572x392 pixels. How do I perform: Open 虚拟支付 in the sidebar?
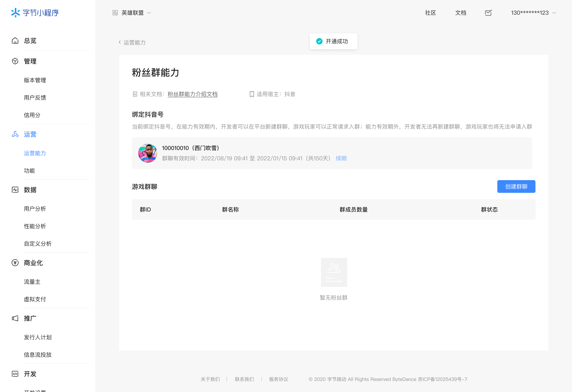(x=35, y=299)
